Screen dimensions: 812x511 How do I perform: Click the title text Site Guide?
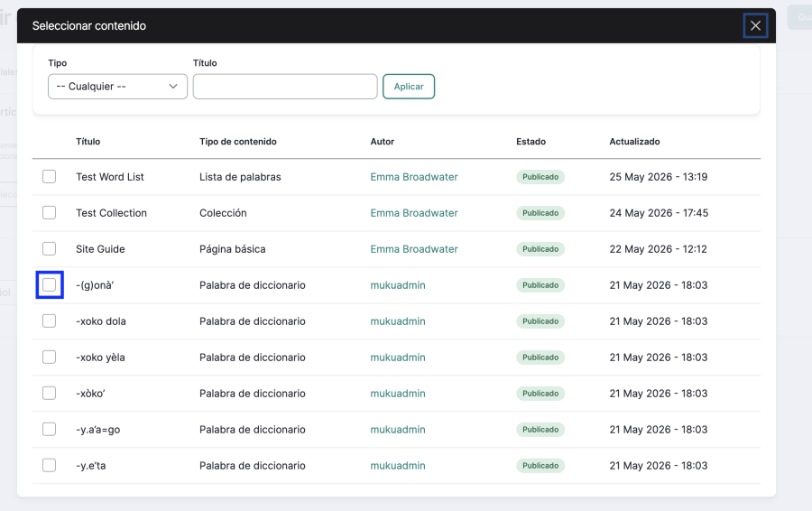pyautogui.click(x=100, y=249)
